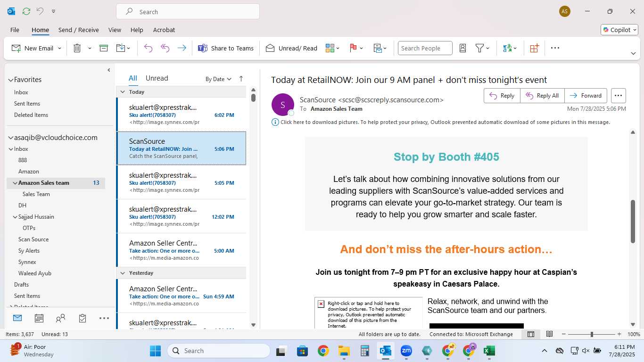Show only Unread messages
The width and height of the screenshot is (644, 362).
157,78
